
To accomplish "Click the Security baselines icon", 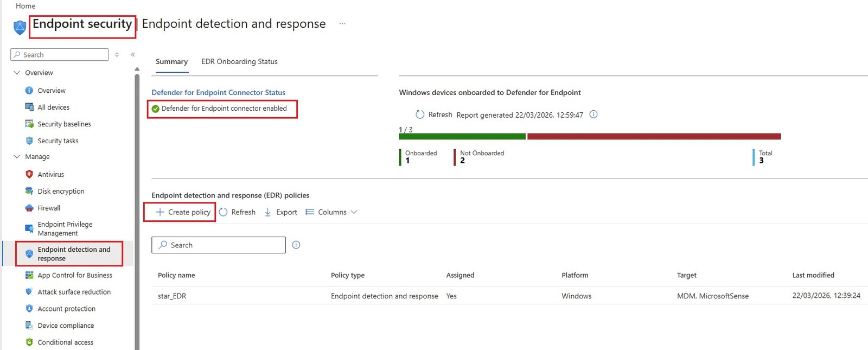I will [29, 124].
